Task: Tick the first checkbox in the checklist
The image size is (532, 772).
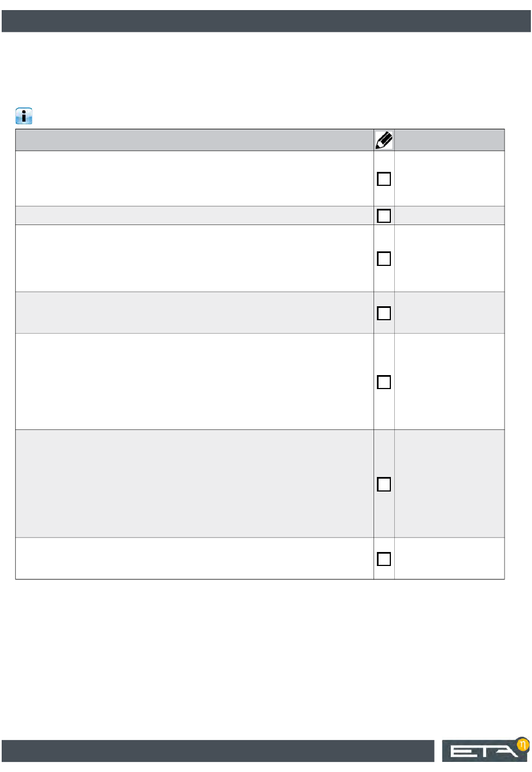Action: point(384,179)
